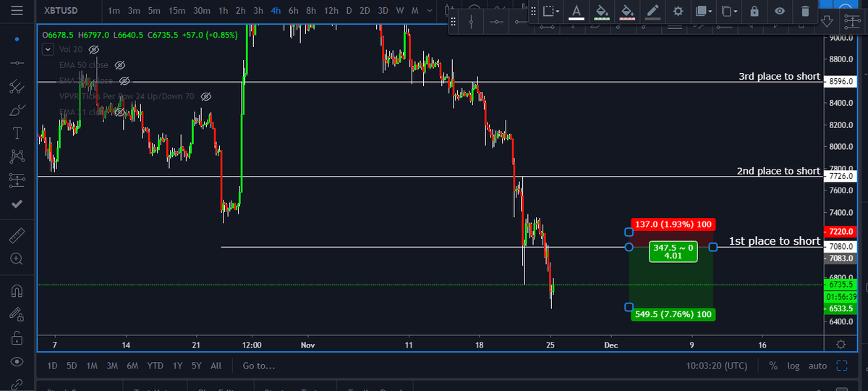Toggle auto scale mode
Image resolution: width=868 pixels, height=391 pixels.
817,366
